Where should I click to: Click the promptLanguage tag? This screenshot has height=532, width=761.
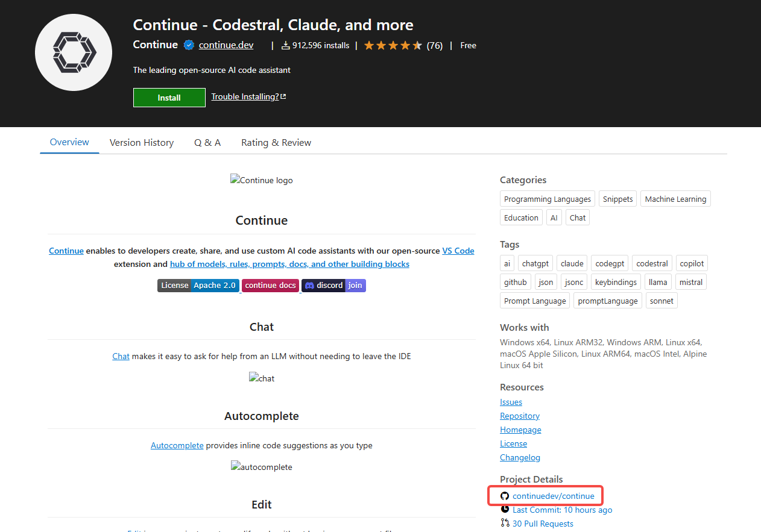(x=608, y=301)
